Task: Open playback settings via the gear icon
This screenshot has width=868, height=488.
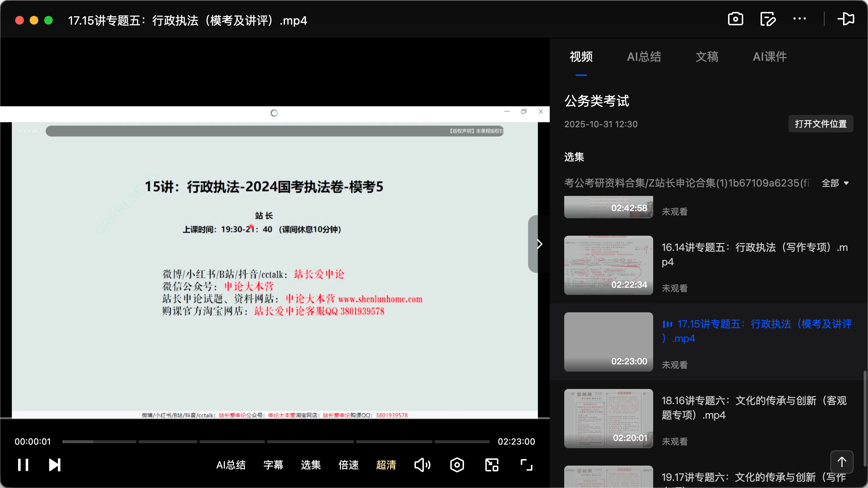Action: coord(457,465)
